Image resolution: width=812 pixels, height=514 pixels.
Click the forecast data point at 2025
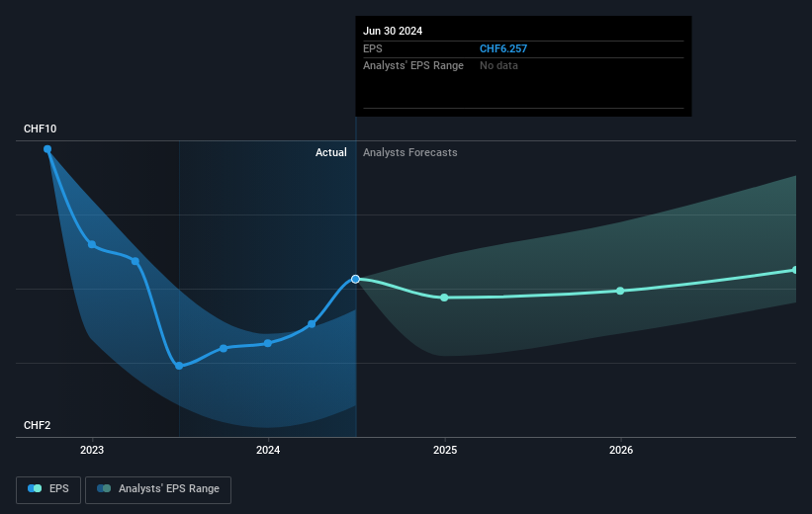point(444,298)
